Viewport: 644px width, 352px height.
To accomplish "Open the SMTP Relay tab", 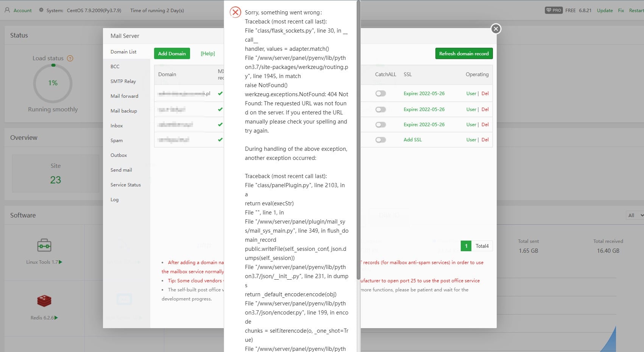I will coord(123,81).
